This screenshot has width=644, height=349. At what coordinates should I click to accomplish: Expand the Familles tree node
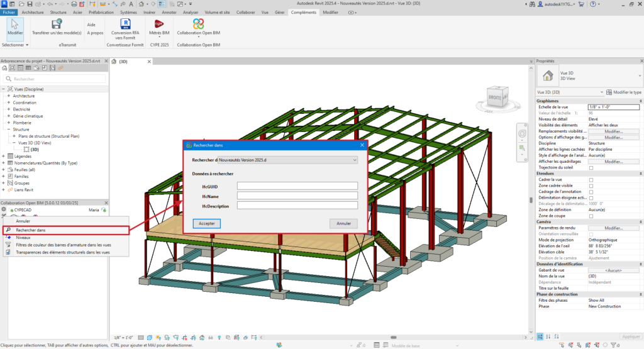(3, 176)
